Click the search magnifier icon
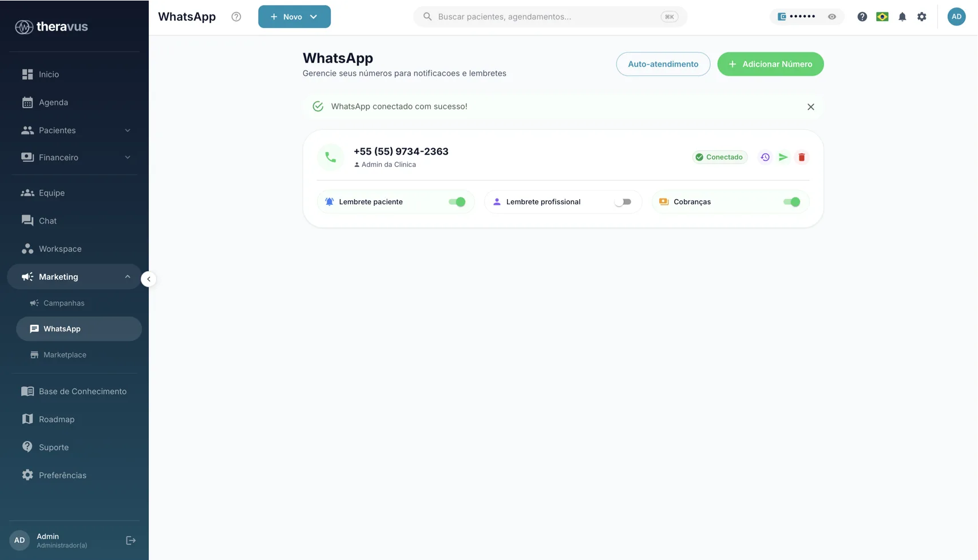Image resolution: width=978 pixels, height=560 pixels. click(x=427, y=17)
